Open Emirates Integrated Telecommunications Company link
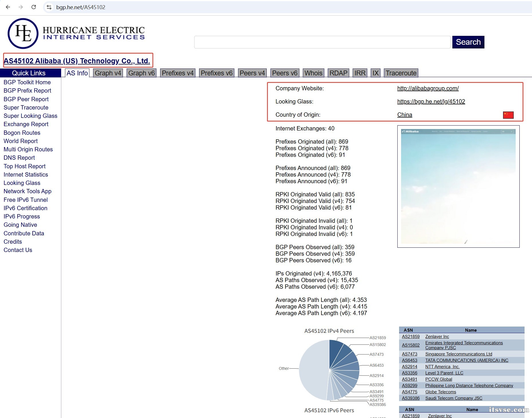This screenshot has height=418, width=532. pos(464,345)
